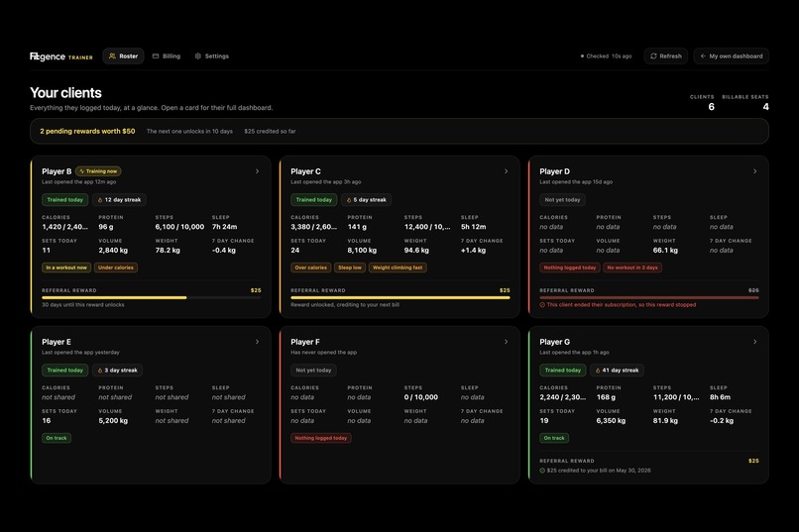The width and height of the screenshot is (799, 532).
Task: Click Player C's 7 day change +1.4 kg
Action: [474, 250]
